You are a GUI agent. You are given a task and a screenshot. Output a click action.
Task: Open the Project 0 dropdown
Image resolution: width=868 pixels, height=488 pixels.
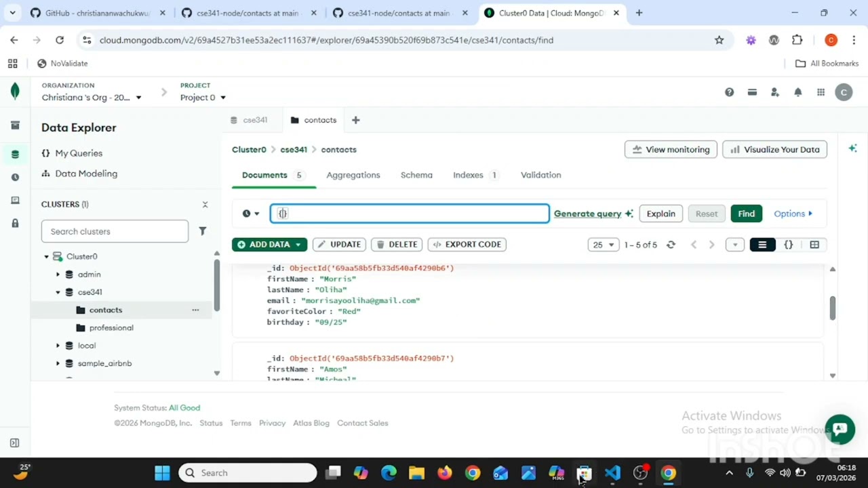(x=203, y=98)
